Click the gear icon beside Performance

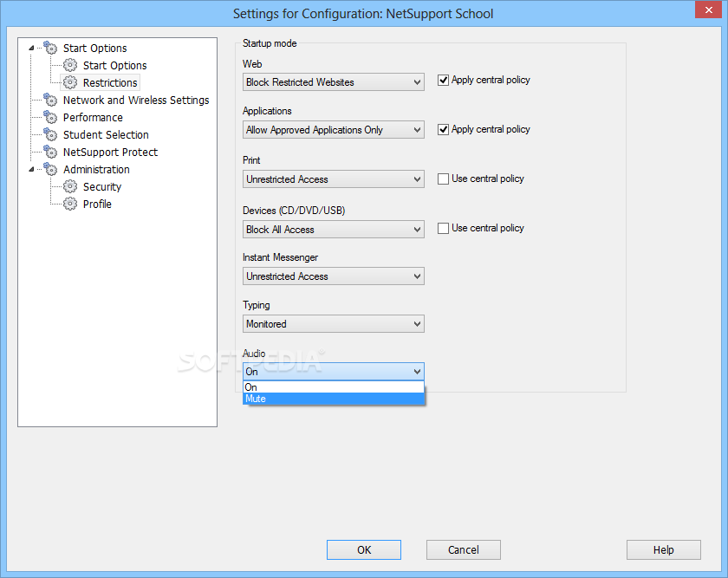point(50,117)
